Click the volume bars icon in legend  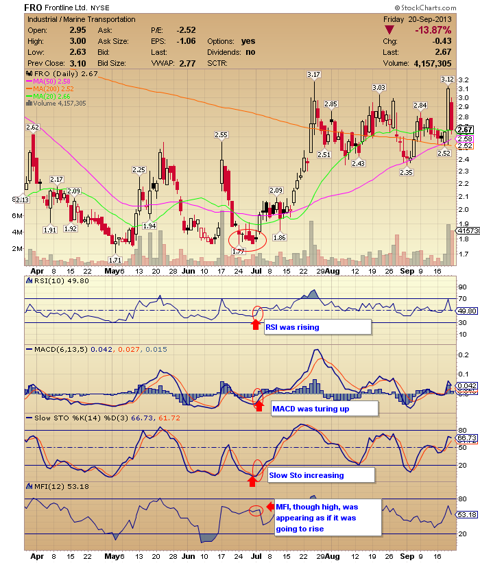pos(29,103)
